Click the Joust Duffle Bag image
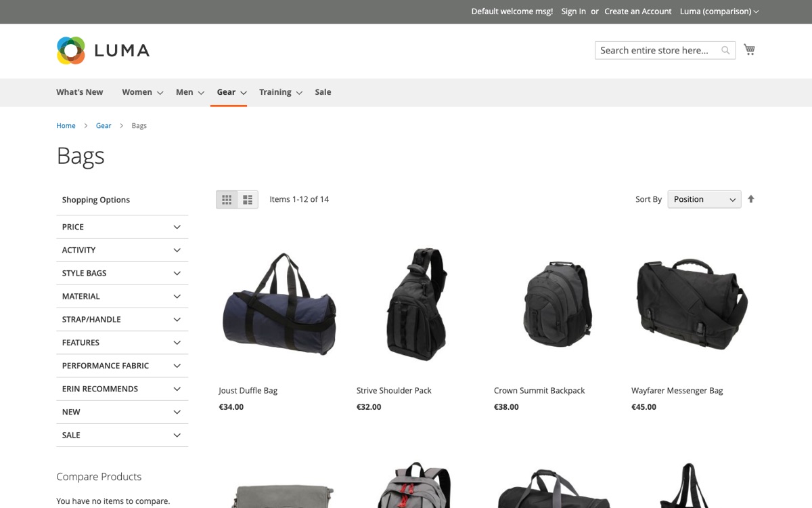812x508 pixels. click(x=279, y=305)
